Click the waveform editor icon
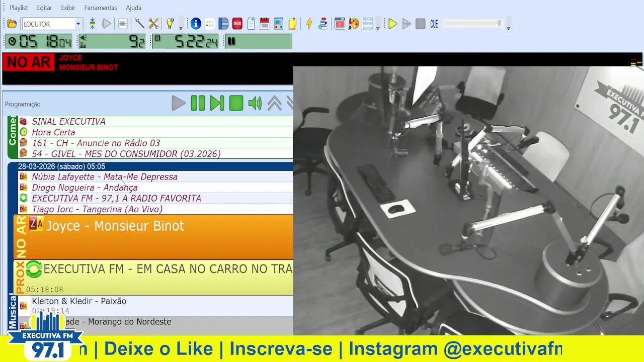The width and height of the screenshot is (644, 362). click(x=123, y=24)
